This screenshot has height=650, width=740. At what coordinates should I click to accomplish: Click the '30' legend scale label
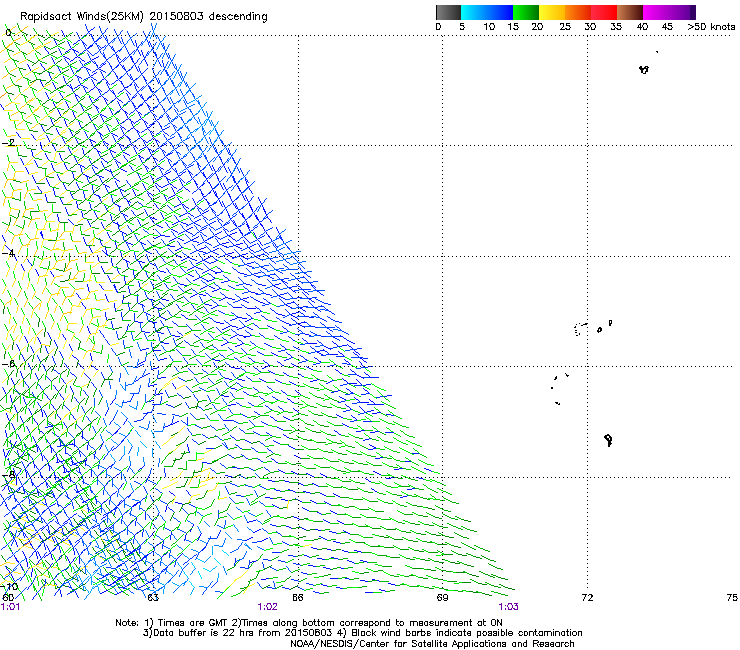coord(590,27)
